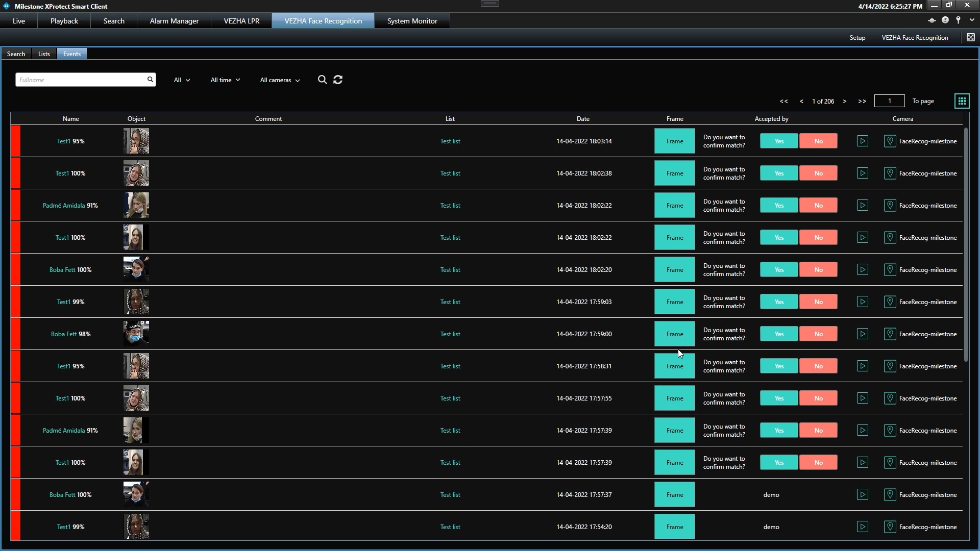Jump to the last page of events
Viewport: 980px width, 551px height.
click(862, 101)
